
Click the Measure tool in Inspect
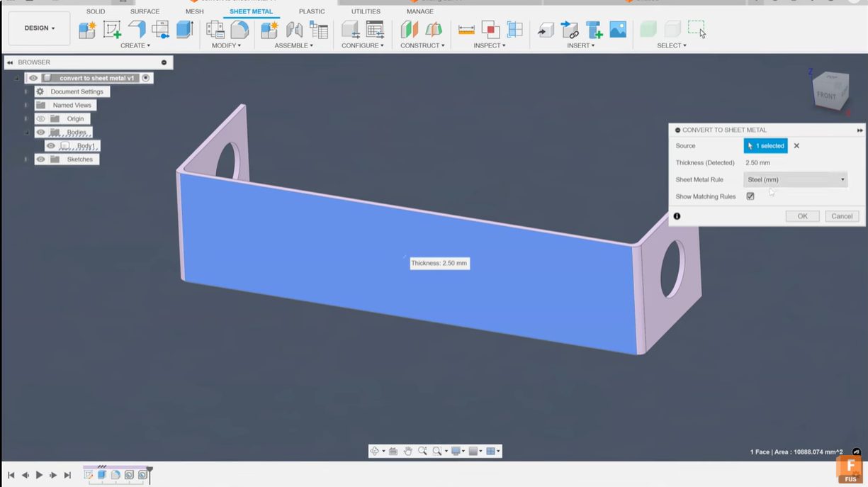coord(466,29)
